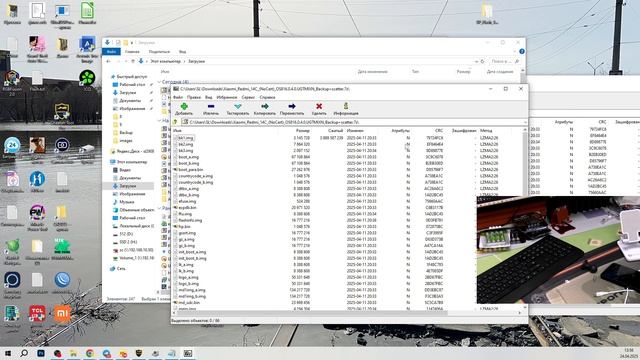640x360 pixels.
Task: Open the Сервис menu in 7-Zip
Action: (x=248, y=97)
